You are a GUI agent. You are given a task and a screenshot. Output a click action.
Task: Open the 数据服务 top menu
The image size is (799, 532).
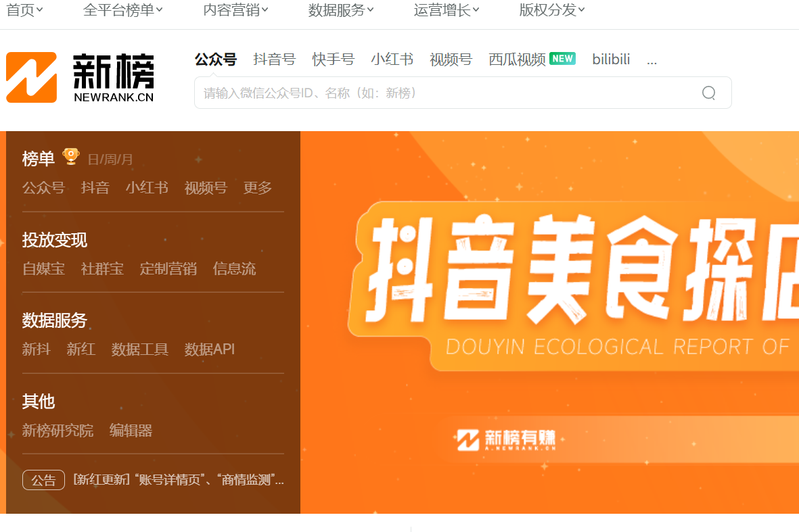pos(341,10)
